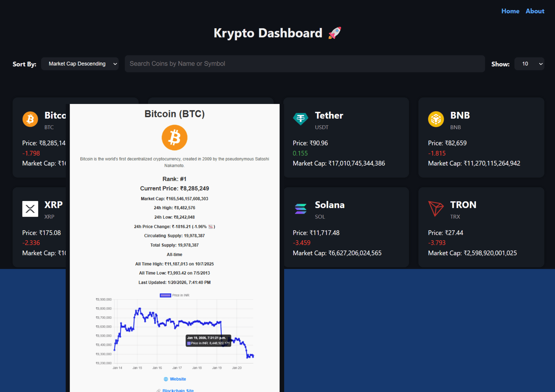Image resolution: width=555 pixels, height=392 pixels.
Task: Go to the Home nav link
Action: pyautogui.click(x=510, y=11)
